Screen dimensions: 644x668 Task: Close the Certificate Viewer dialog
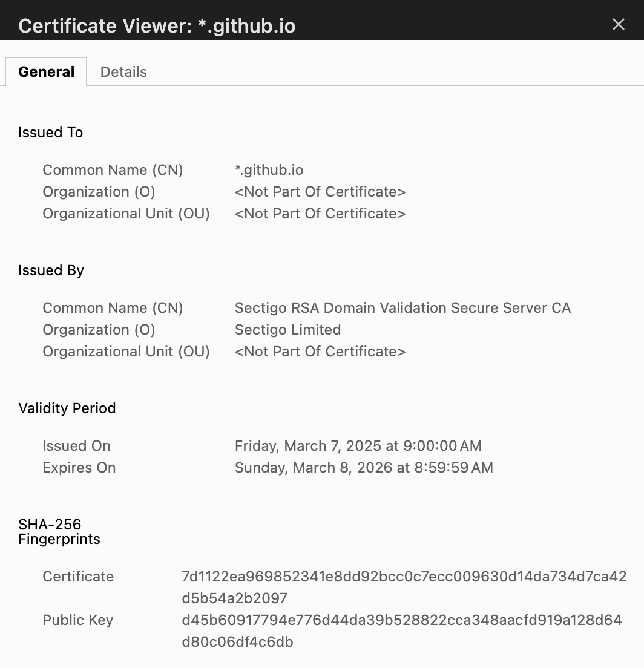(x=618, y=24)
